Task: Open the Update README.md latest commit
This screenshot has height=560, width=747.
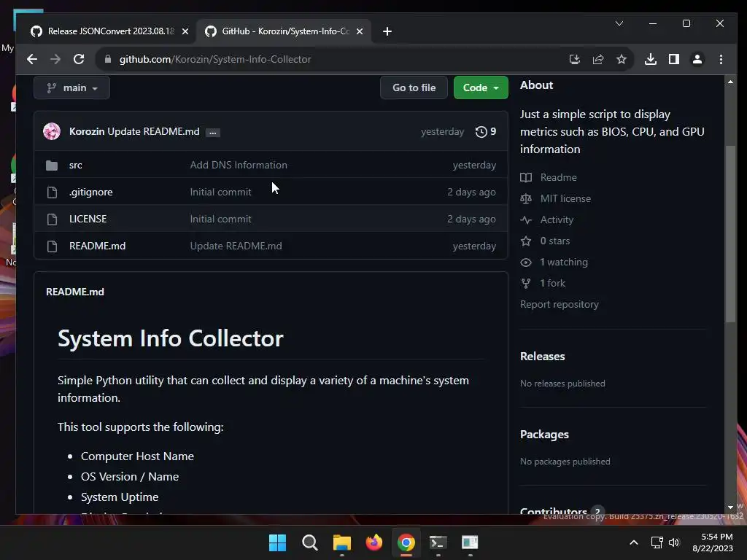Action: point(153,131)
